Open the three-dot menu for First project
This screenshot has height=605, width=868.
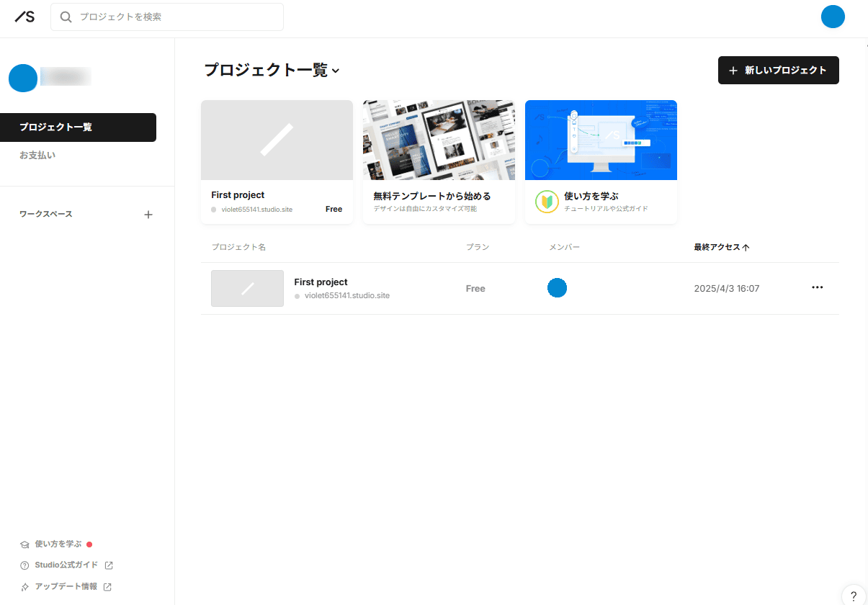click(x=817, y=287)
